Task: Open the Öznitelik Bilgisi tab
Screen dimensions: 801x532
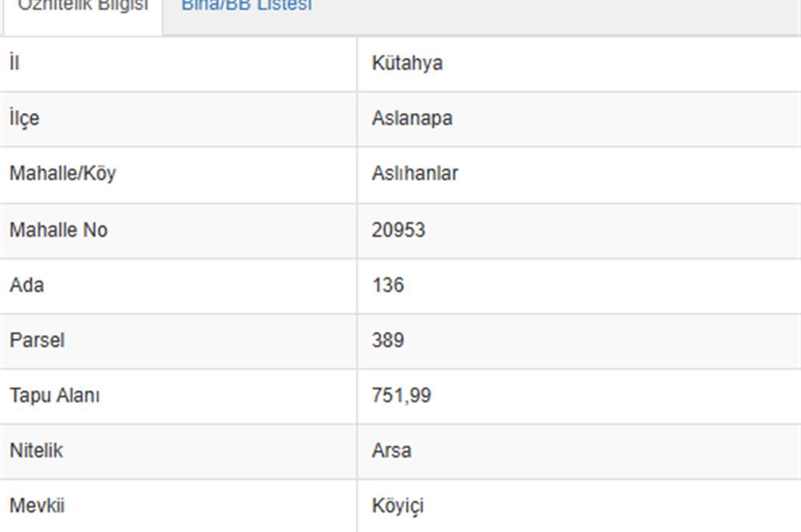Action: point(83,6)
